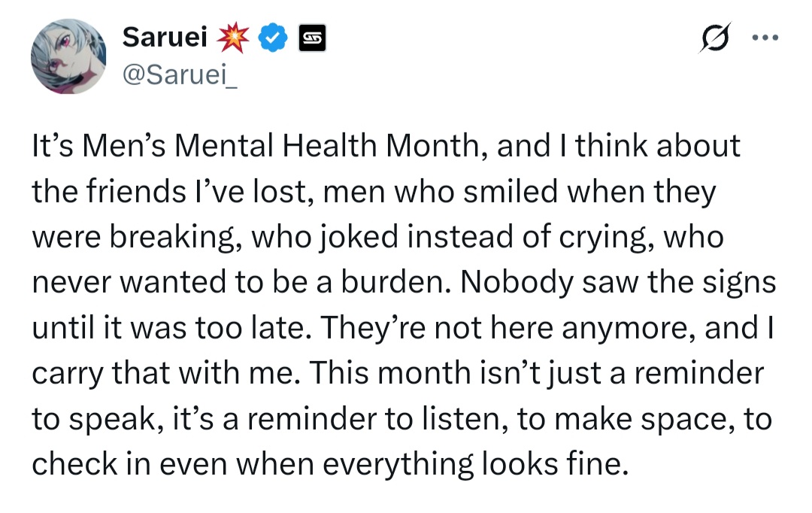Click the Grok slashed-circle icon
Screen dimensions: 812x513
[x=715, y=38]
